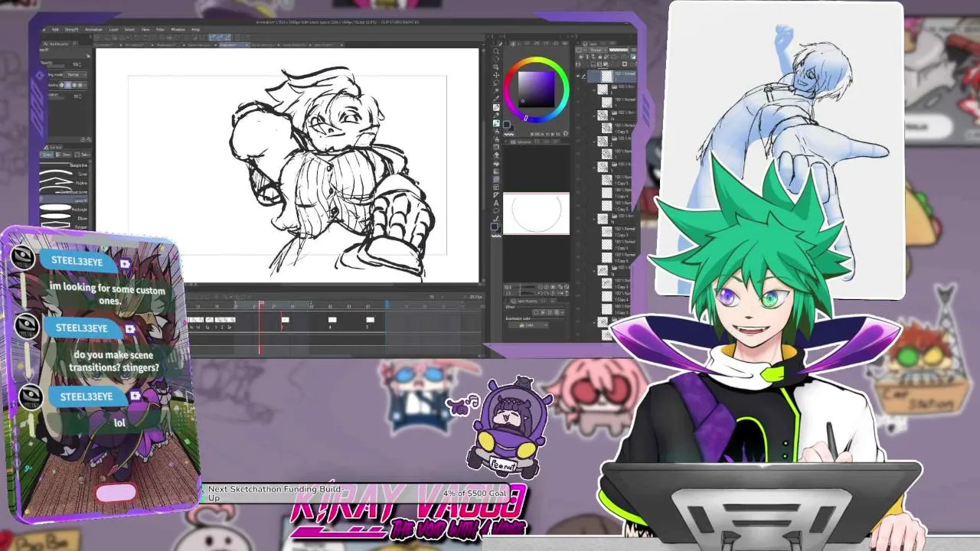Open the Blending mode dropdown in Tool property

77,75
